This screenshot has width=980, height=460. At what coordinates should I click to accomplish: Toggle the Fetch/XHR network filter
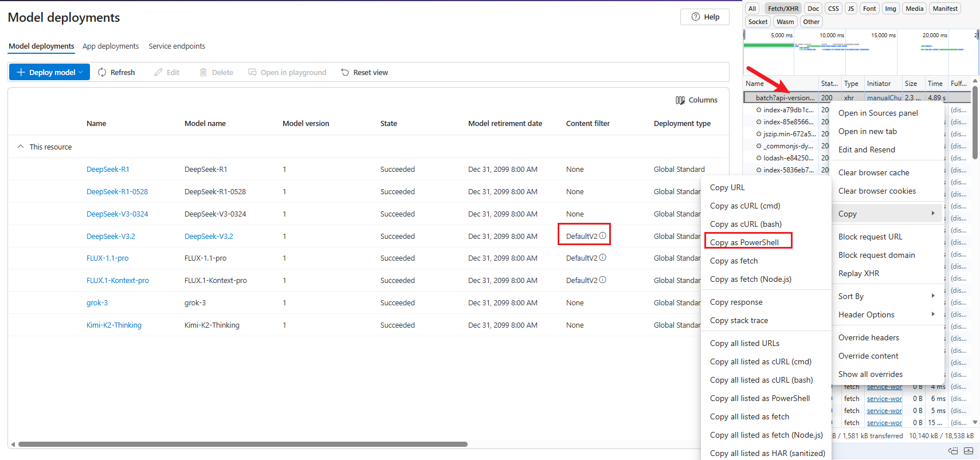point(783,9)
